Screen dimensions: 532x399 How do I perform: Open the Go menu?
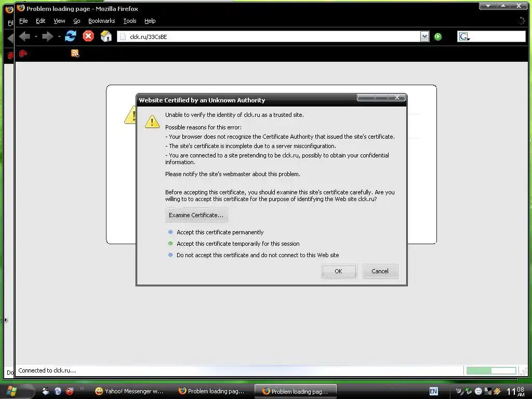pyautogui.click(x=77, y=21)
